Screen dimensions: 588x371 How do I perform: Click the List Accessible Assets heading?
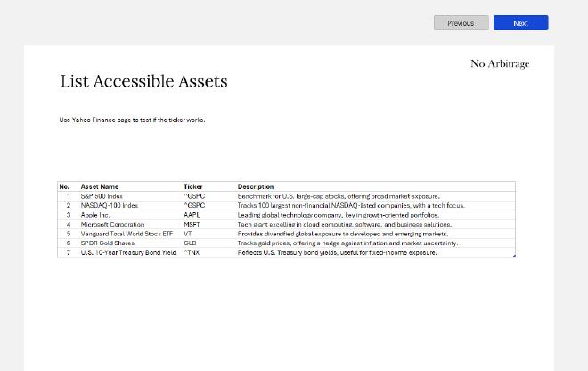click(143, 82)
